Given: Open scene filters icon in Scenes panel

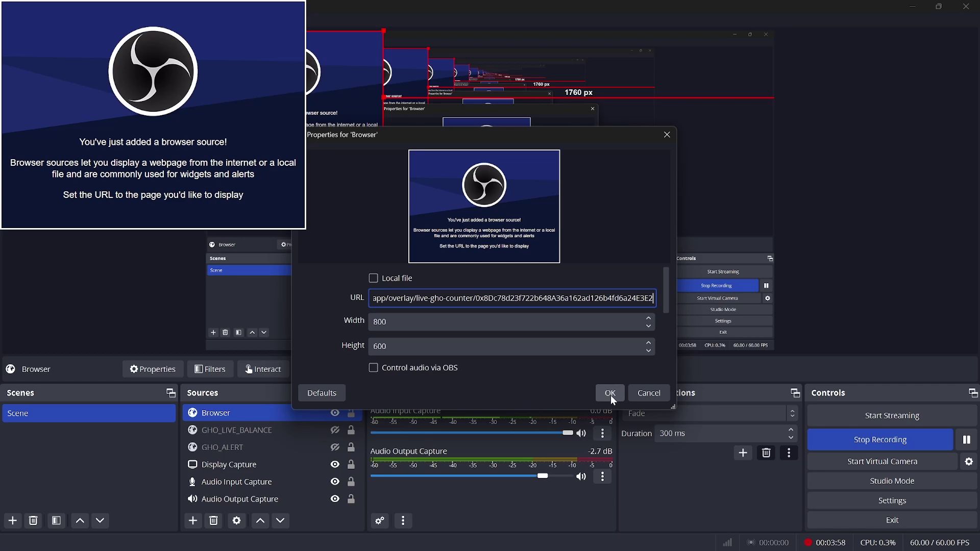Looking at the screenshot, I should click(56, 520).
